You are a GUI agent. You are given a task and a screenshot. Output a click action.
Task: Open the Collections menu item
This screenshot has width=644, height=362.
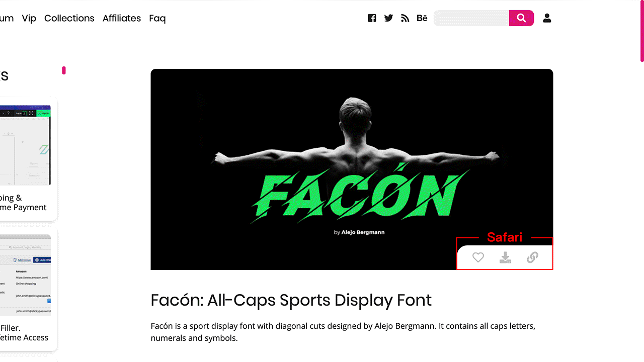[69, 18]
